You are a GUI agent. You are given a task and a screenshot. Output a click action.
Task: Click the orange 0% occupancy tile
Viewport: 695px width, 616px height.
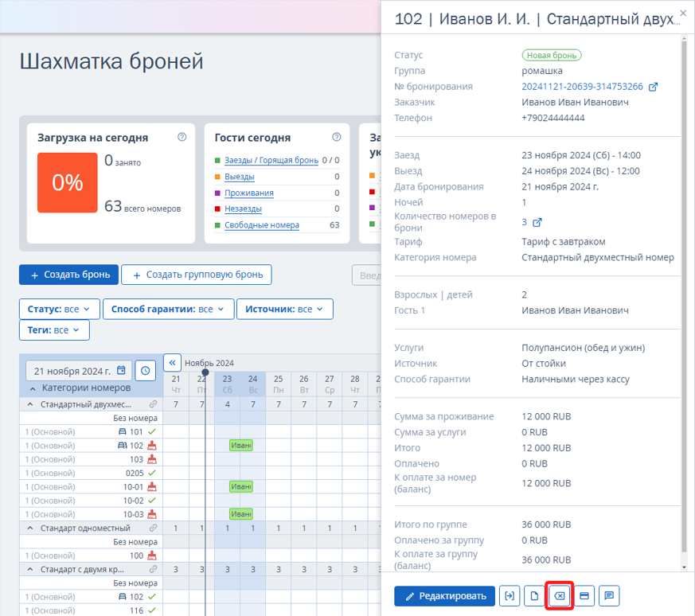click(x=68, y=182)
